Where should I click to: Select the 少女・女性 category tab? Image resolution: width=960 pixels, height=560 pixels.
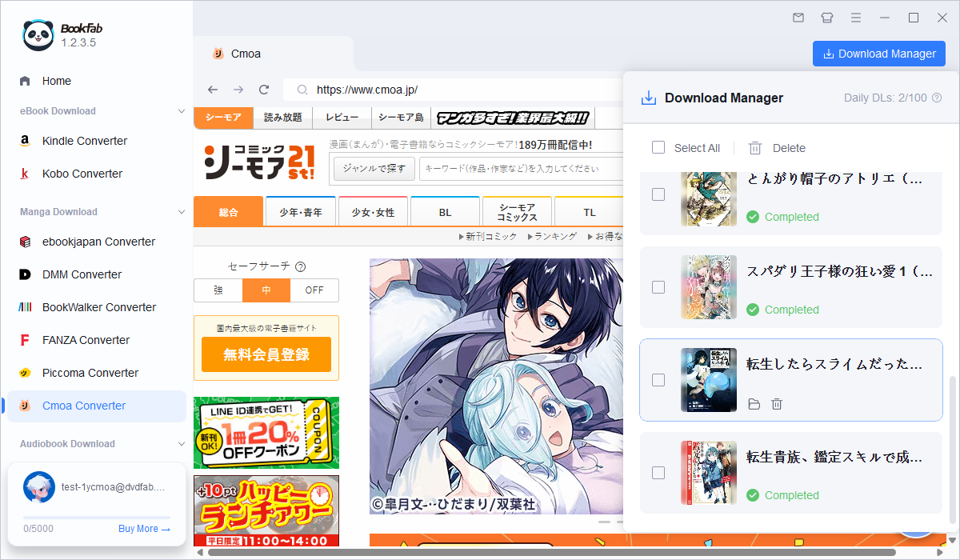(x=373, y=212)
